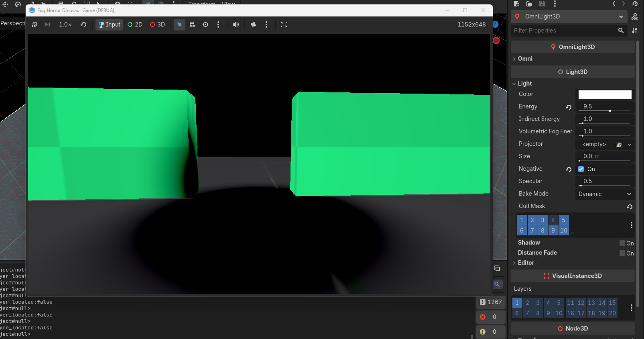Click the Filter Properties search field
This screenshot has height=339, width=644.
tap(564, 31)
